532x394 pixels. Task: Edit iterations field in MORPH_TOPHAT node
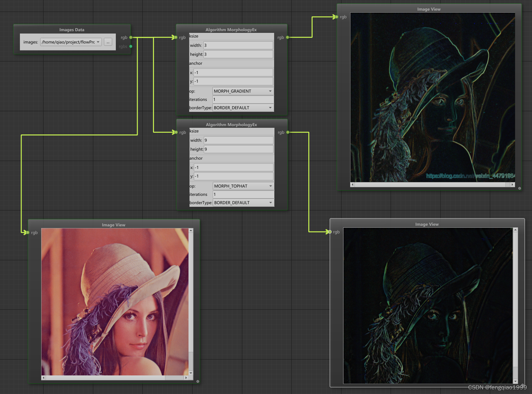click(x=244, y=195)
